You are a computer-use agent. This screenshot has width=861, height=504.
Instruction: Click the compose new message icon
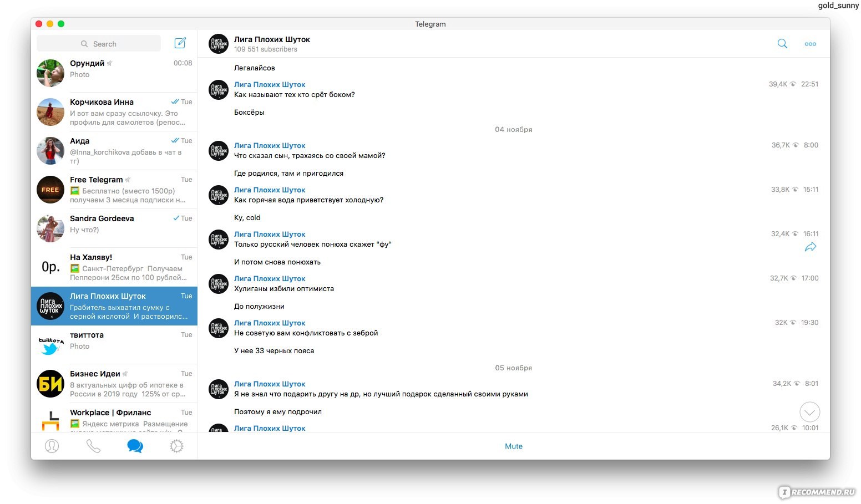tap(180, 43)
